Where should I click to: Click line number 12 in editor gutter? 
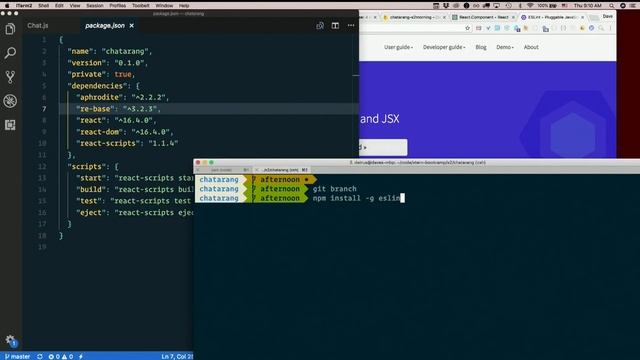(42, 167)
